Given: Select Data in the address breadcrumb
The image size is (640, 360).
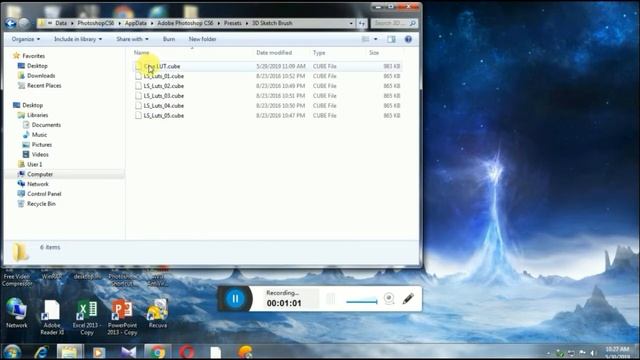Looking at the screenshot, I should (x=61, y=23).
